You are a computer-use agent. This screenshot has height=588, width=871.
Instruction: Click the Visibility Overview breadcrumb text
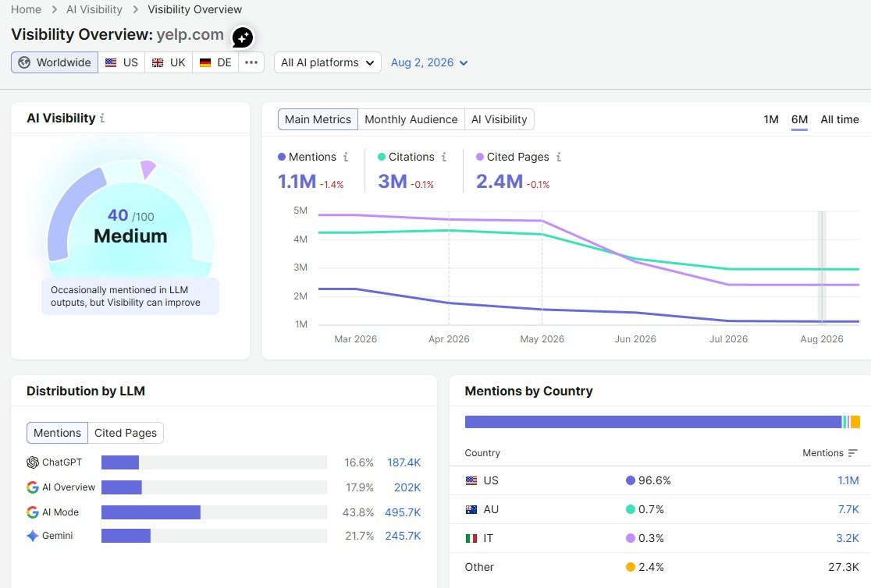pyautogui.click(x=194, y=10)
